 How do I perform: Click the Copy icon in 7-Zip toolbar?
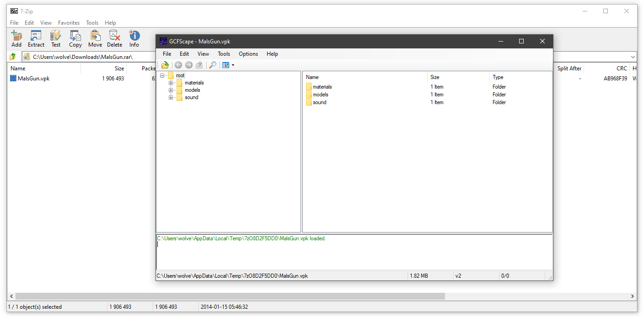pyautogui.click(x=75, y=36)
